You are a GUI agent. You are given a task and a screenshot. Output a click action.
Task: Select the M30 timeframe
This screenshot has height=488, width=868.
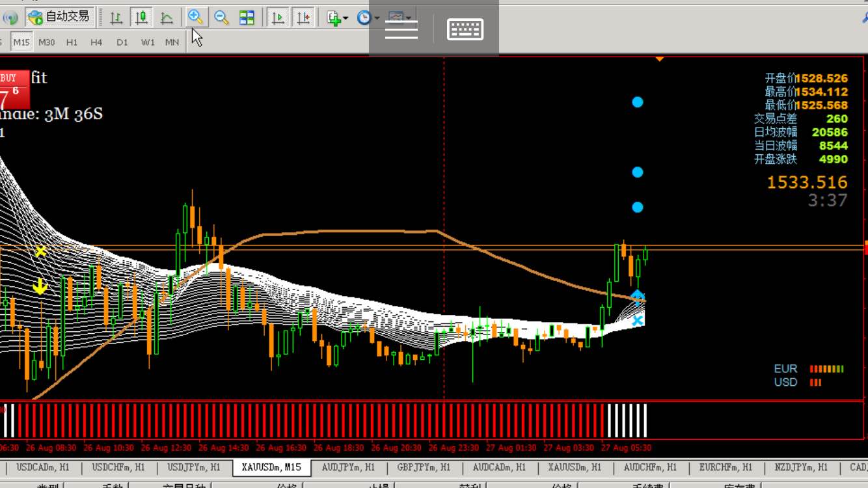pyautogui.click(x=46, y=42)
